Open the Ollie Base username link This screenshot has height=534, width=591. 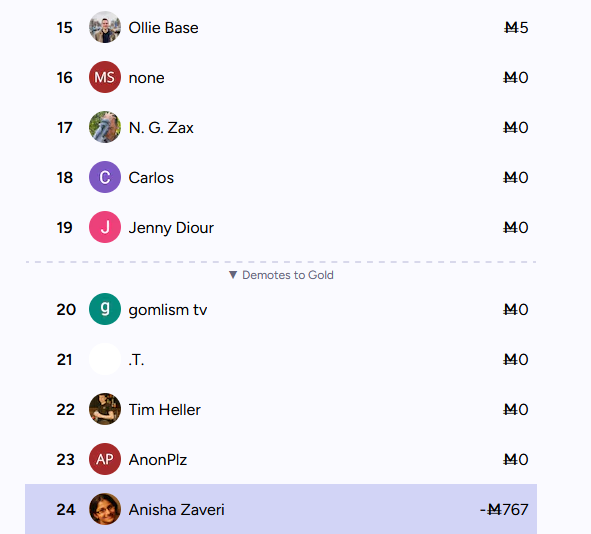point(163,28)
